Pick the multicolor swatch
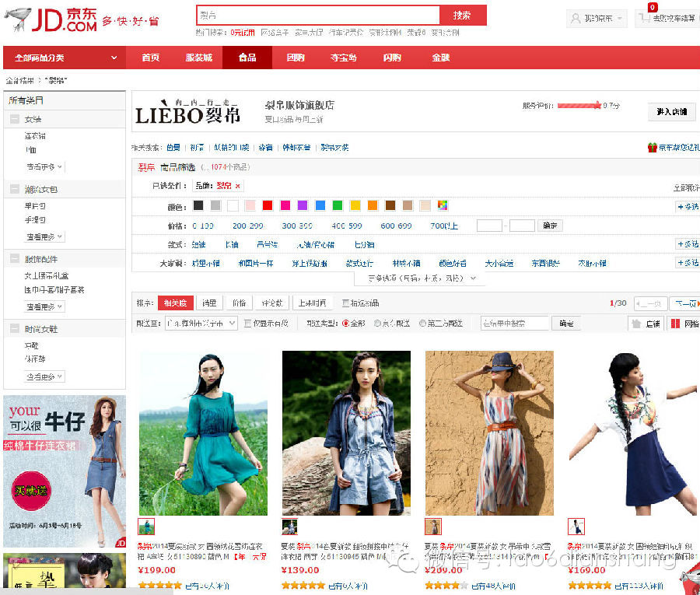This screenshot has width=700, height=595. click(443, 205)
